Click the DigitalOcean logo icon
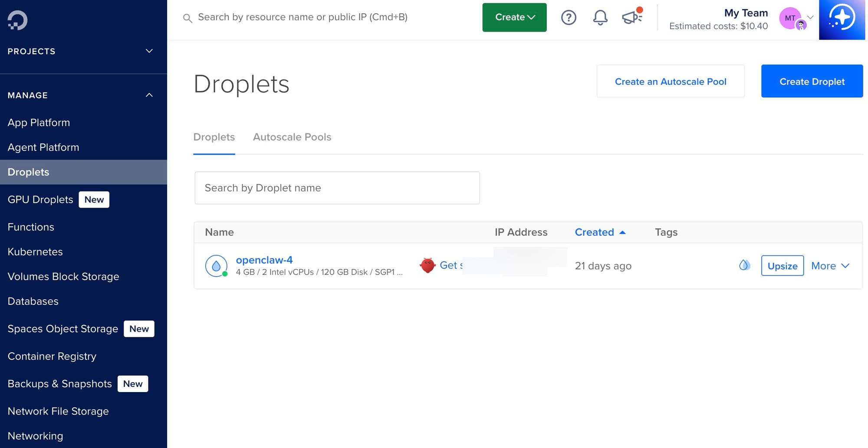 point(17,20)
